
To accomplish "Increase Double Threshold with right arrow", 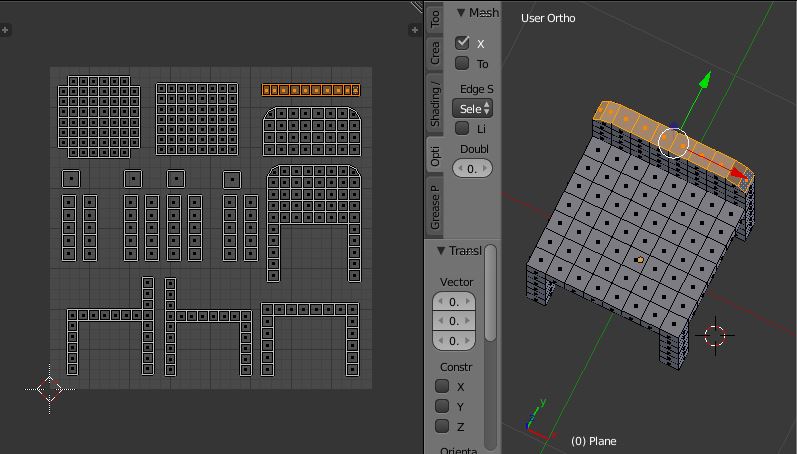I will pyautogui.click(x=485, y=168).
